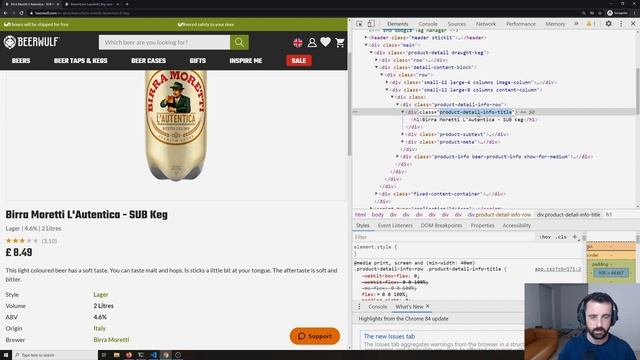The height and width of the screenshot is (360, 640).
Task: Expand the image-column div node
Action: point(387,82)
